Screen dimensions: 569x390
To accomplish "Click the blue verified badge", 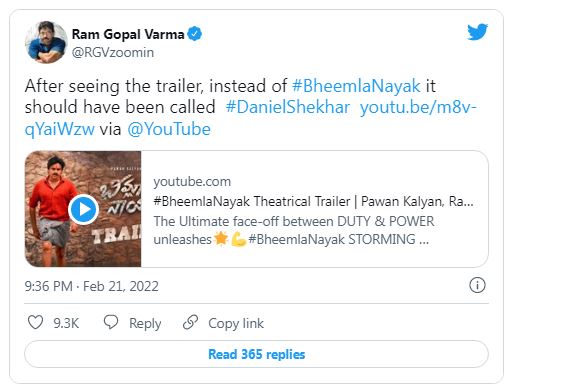I will coord(195,34).
